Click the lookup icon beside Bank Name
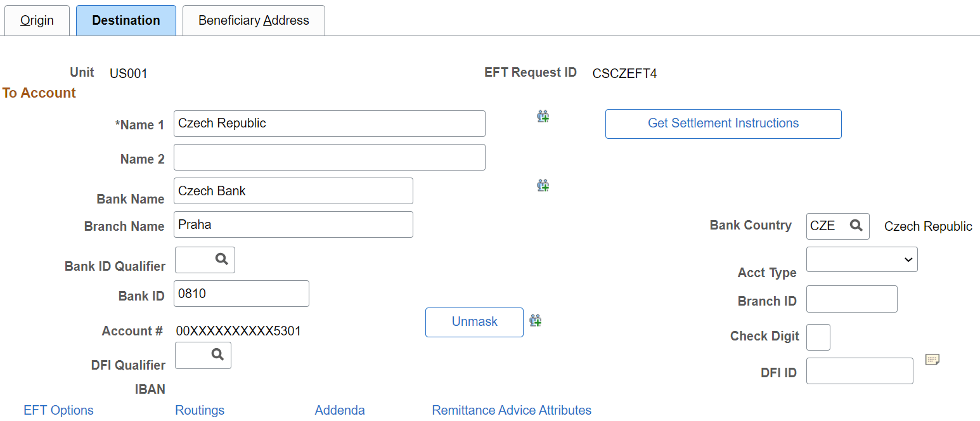The image size is (980, 421). 543,185
